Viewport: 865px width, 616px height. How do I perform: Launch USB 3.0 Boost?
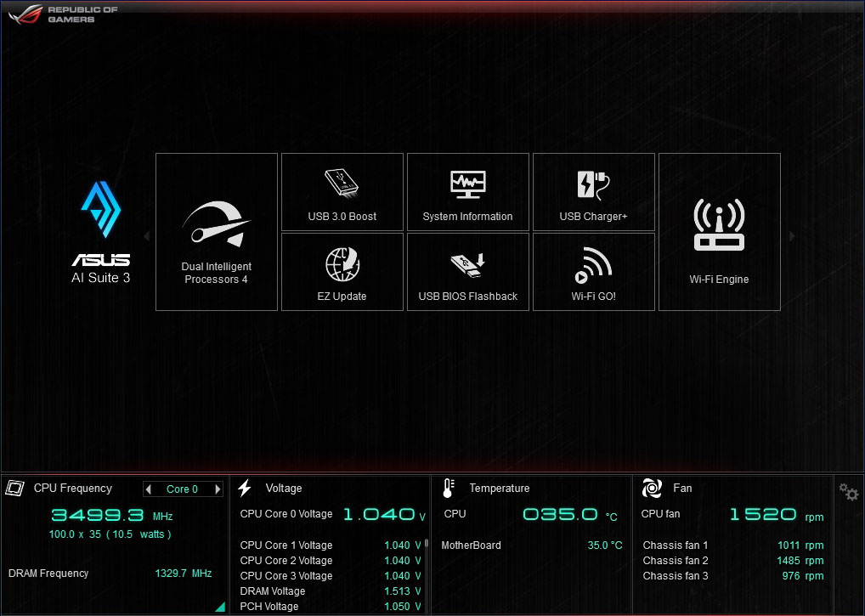click(x=342, y=192)
